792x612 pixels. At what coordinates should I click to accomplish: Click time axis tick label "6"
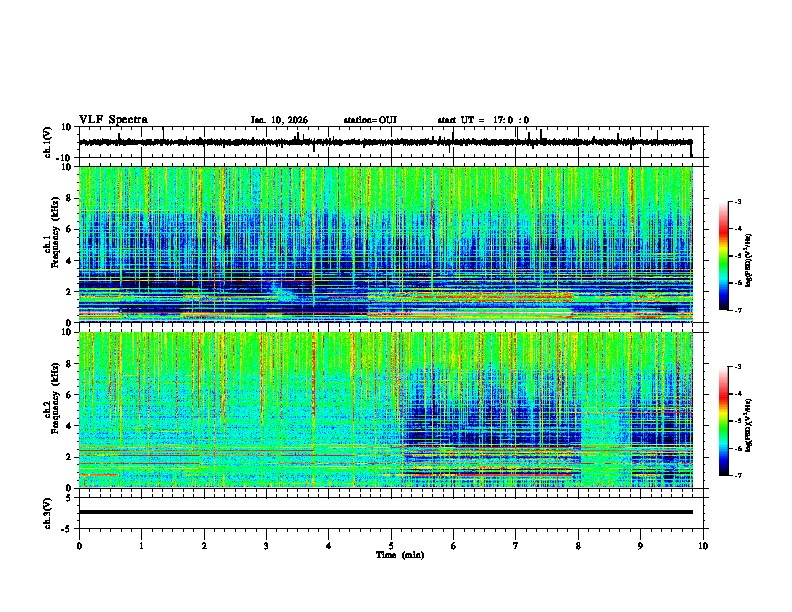tap(454, 546)
